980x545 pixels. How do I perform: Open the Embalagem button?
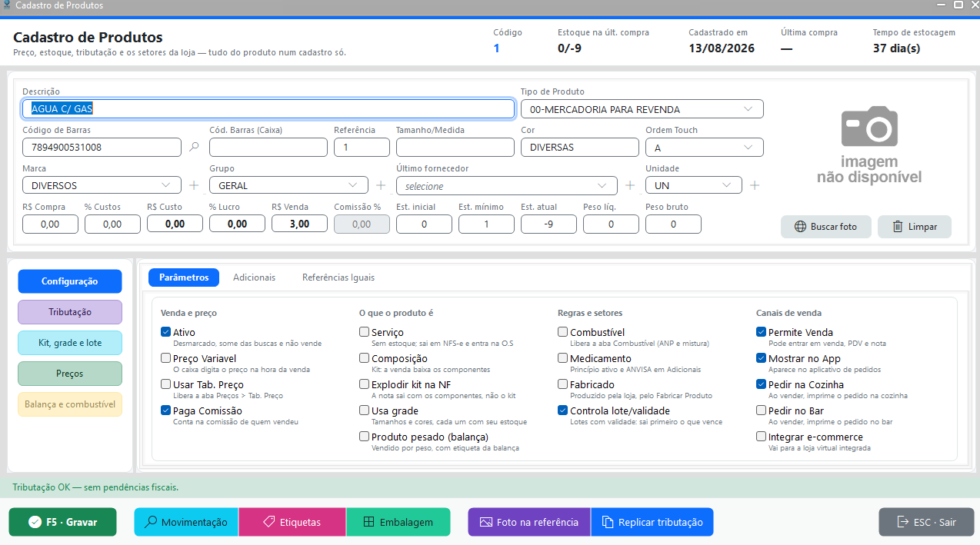pyautogui.click(x=398, y=522)
